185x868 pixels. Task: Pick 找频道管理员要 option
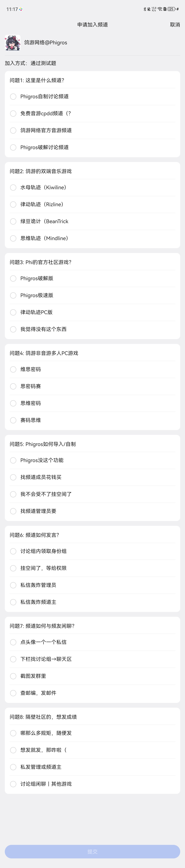tap(92, 511)
